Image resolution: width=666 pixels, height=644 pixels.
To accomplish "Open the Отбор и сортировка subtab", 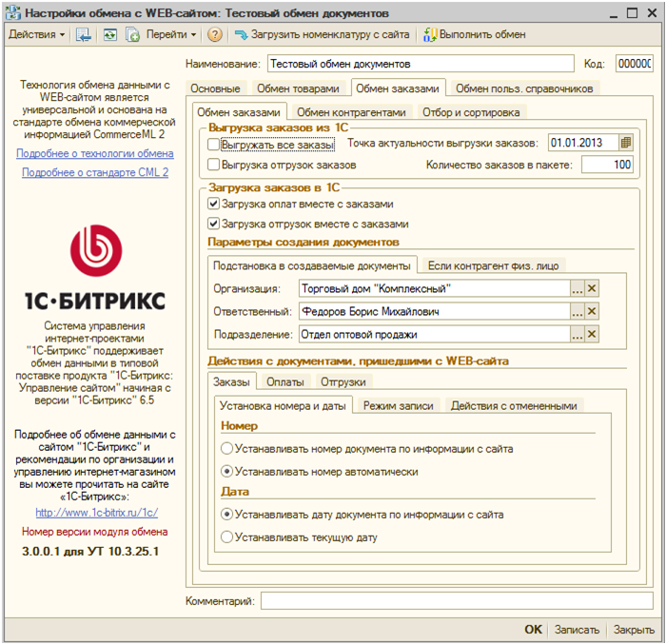I will [x=471, y=112].
